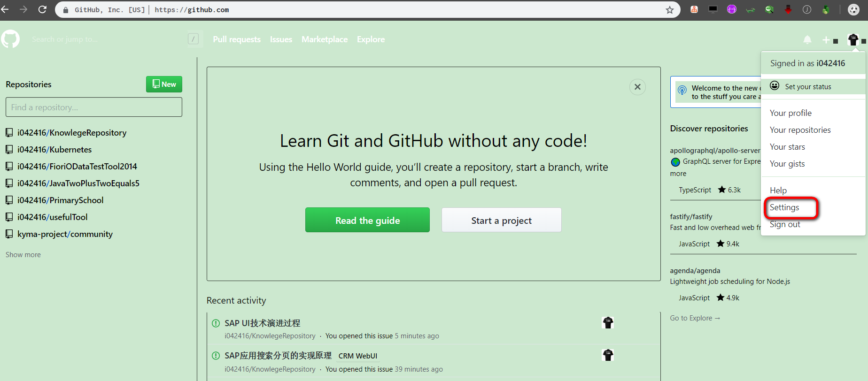This screenshot has height=381, width=868.
Task: Click the repo icon beside i042416/usefulTool
Action: [x=9, y=217]
